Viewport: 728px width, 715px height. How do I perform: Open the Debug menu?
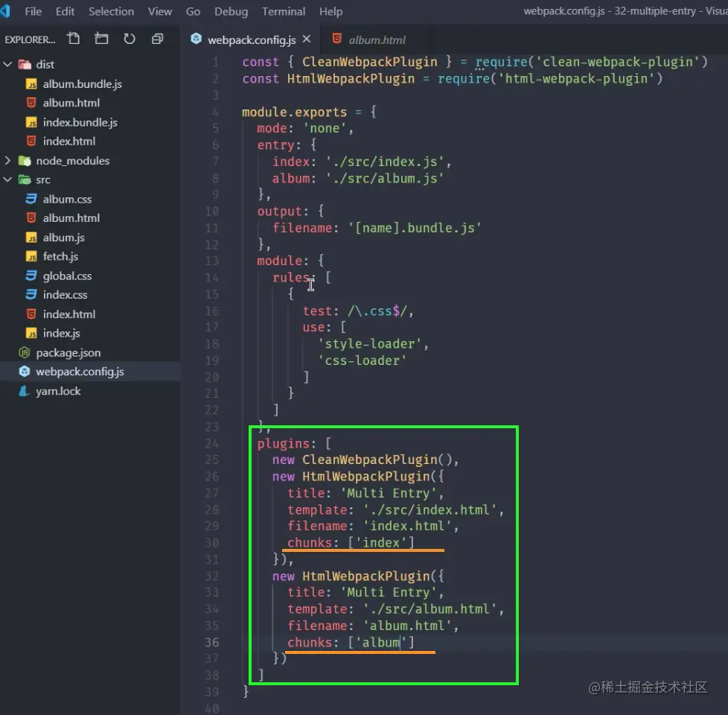coord(232,12)
